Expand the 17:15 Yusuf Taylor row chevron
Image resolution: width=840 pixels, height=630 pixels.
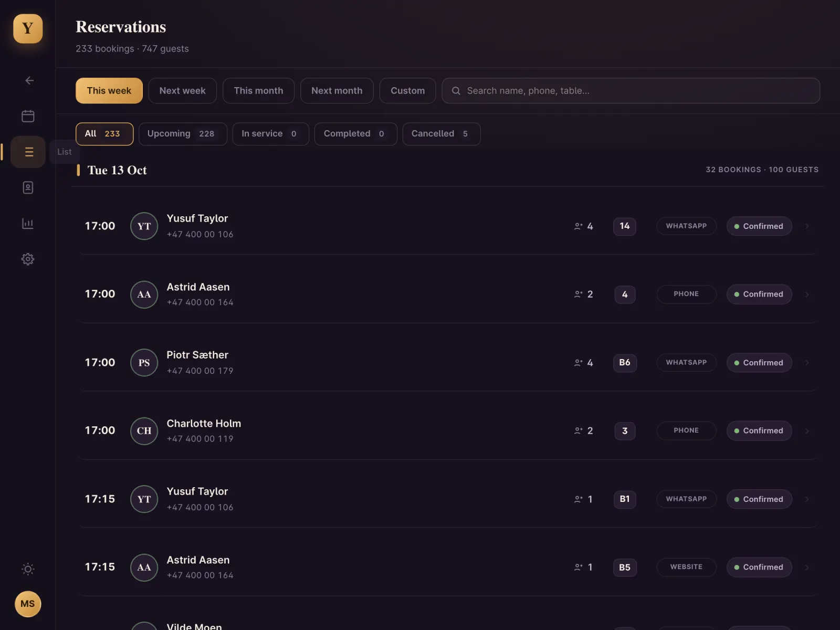pos(807,499)
